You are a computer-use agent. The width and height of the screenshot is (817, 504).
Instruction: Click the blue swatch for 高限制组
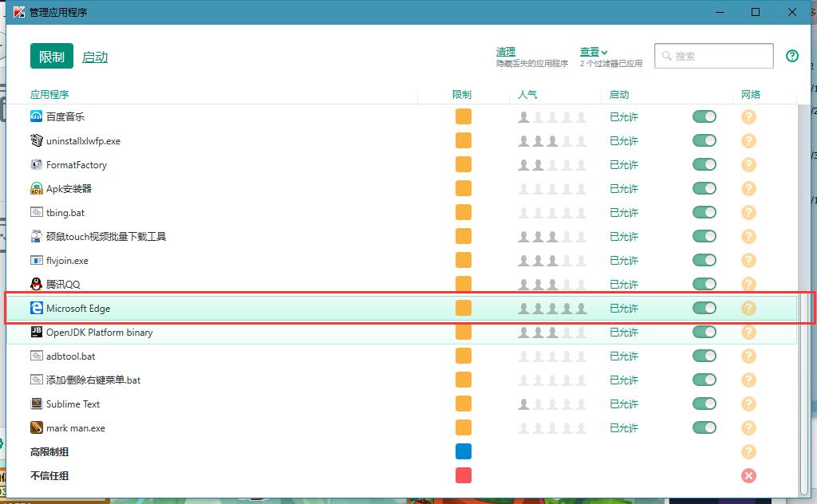[x=464, y=452]
